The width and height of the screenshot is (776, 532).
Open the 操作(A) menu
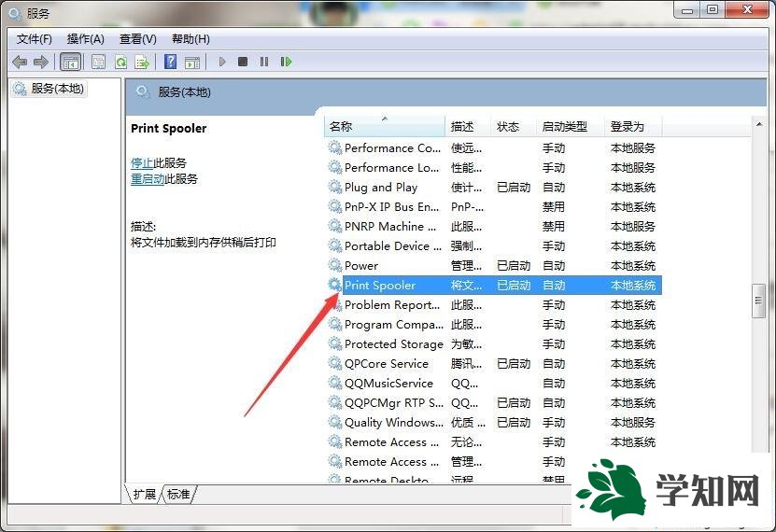click(x=86, y=39)
